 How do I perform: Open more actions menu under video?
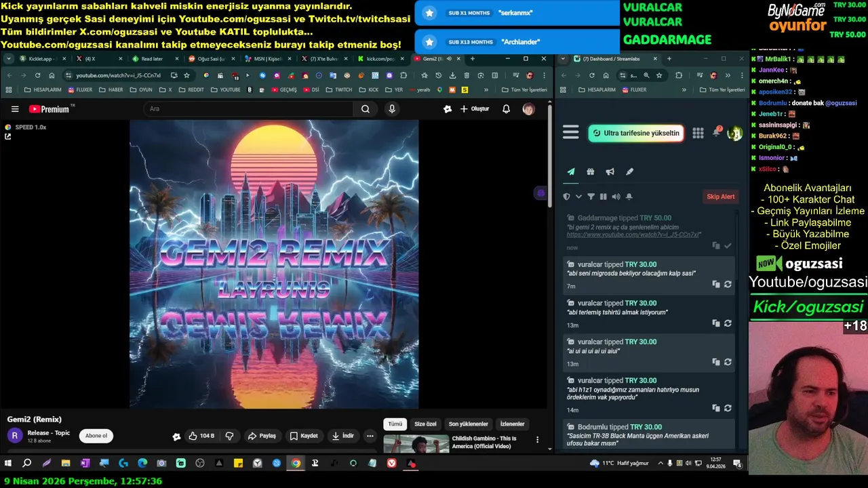(370, 436)
